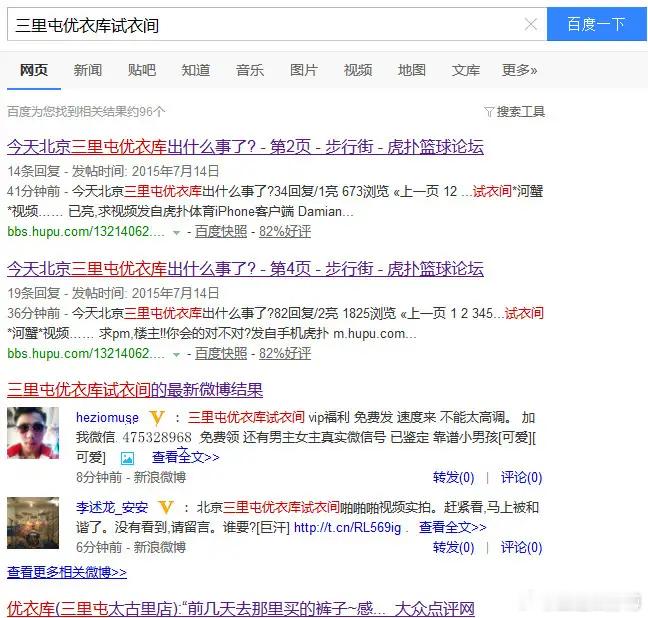Open the 音乐 tab
This screenshot has width=648, height=618.
click(x=250, y=70)
